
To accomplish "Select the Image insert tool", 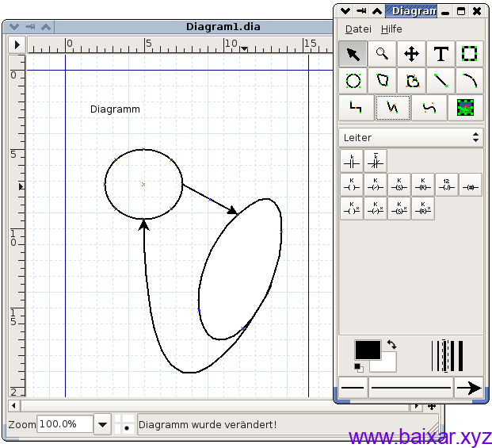I will 469,108.
